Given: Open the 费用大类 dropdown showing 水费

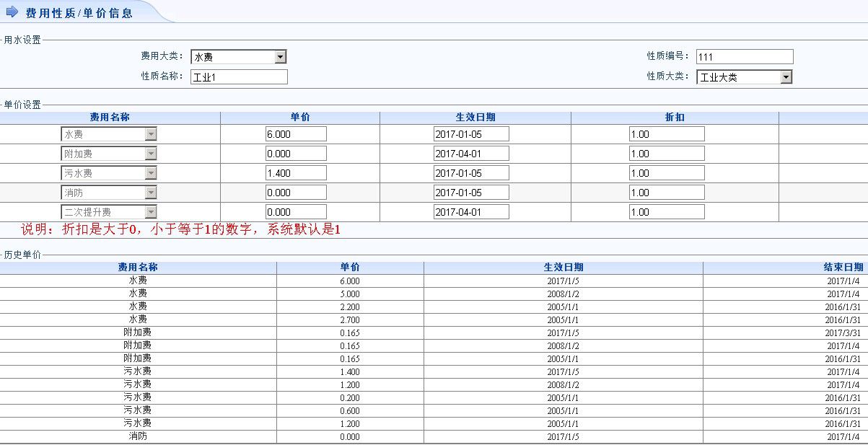Looking at the screenshot, I should click(281, 57).
